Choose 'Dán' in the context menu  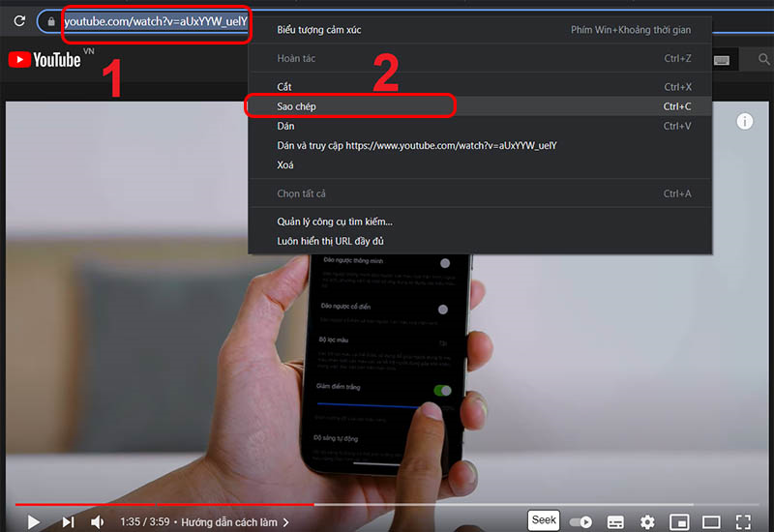(480, 126)
